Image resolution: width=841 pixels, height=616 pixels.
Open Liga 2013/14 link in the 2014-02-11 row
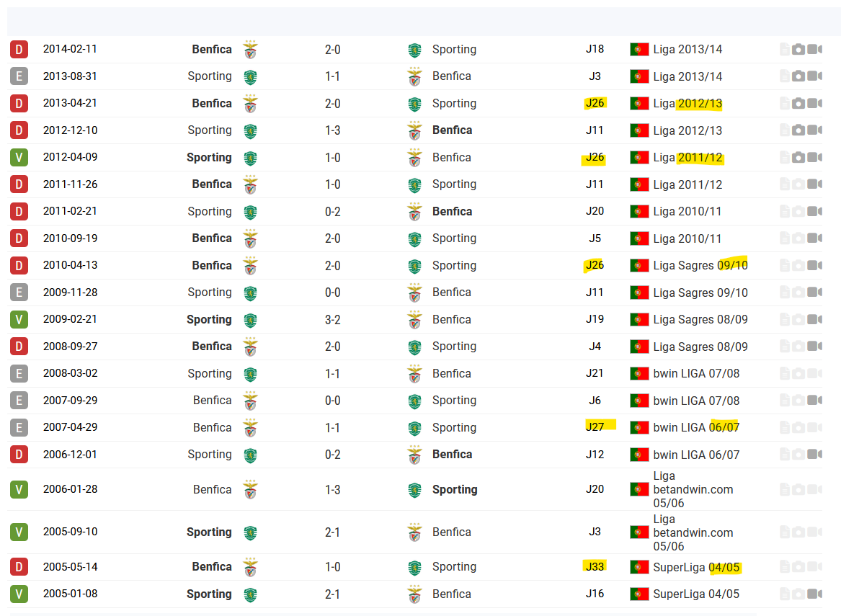pos(688,49)
